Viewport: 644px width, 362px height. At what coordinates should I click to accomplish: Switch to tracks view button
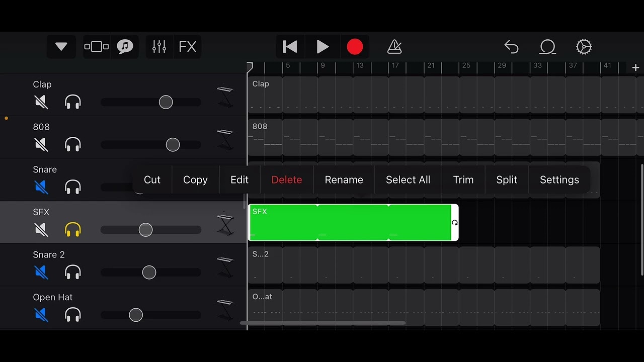click(x=96, y=47)
